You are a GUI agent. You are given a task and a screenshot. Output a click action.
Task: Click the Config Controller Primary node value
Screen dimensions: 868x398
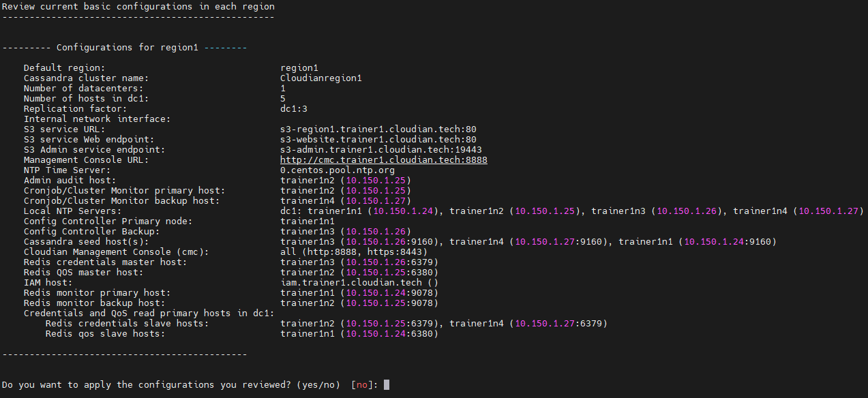pos(308,221)
